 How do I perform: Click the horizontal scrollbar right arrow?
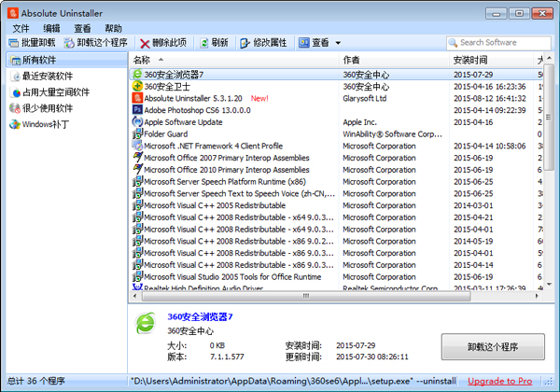537,296
